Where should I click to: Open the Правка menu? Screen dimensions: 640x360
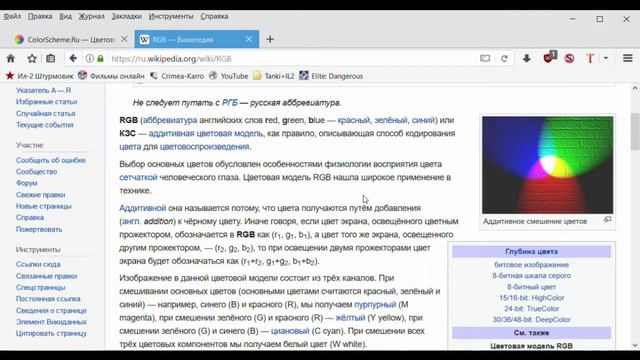[x=40, y=16]
